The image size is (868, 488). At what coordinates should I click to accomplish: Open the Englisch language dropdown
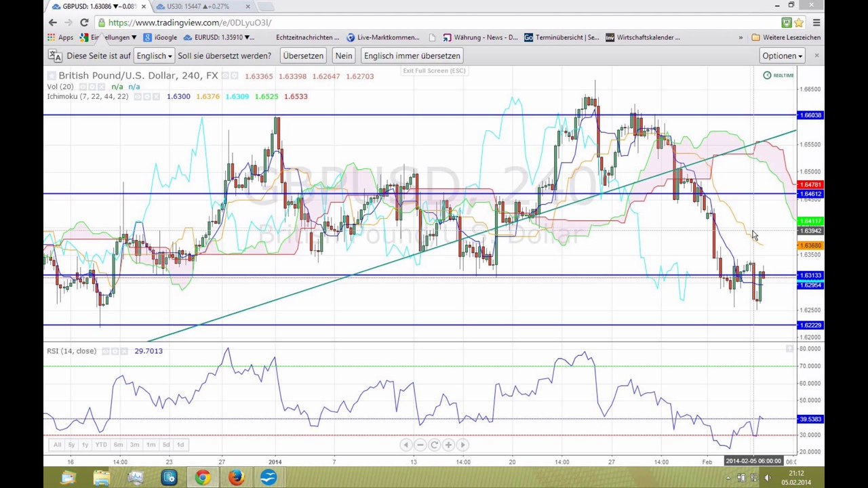(154, 56)
